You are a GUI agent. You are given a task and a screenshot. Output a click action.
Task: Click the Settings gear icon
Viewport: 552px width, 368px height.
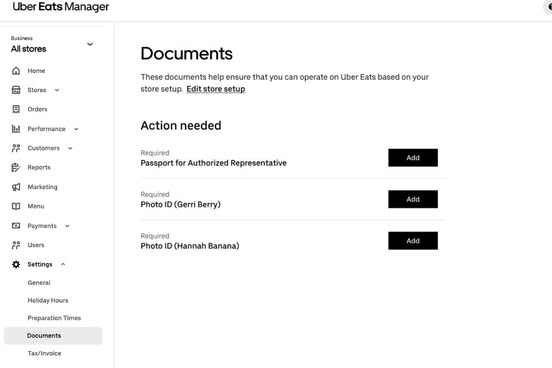tap(16, 264)
